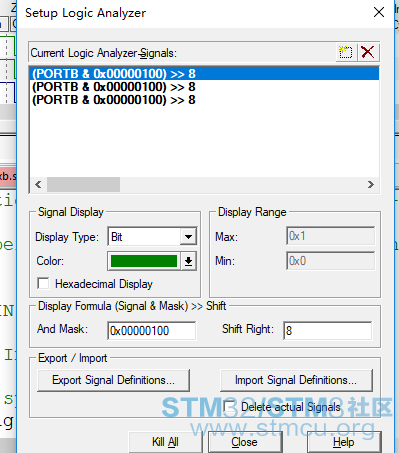Click the Kill All button
This screenshot has height=453, width=399.
point(165,442)
